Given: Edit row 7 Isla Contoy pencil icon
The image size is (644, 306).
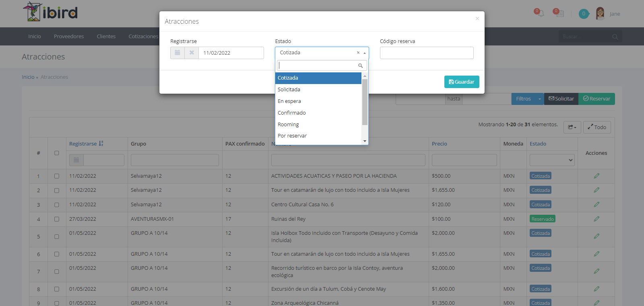Looking at the screenshot, I should click(x=597, y=271).
